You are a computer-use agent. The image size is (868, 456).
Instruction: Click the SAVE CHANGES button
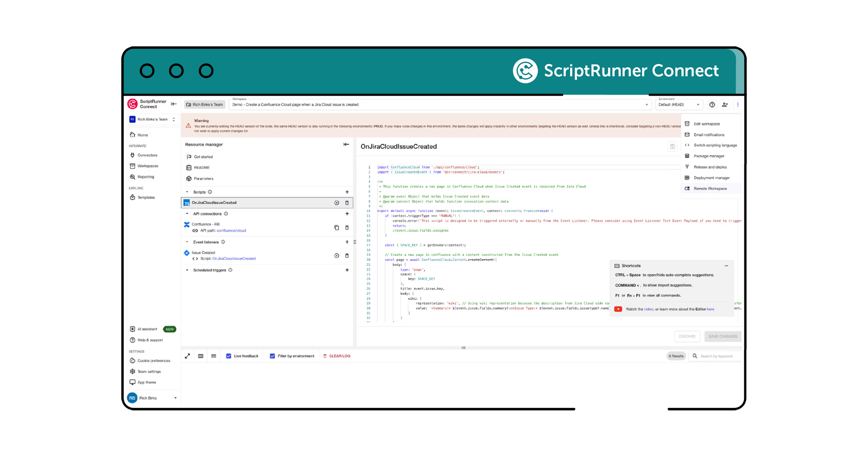tap(723, 336)
